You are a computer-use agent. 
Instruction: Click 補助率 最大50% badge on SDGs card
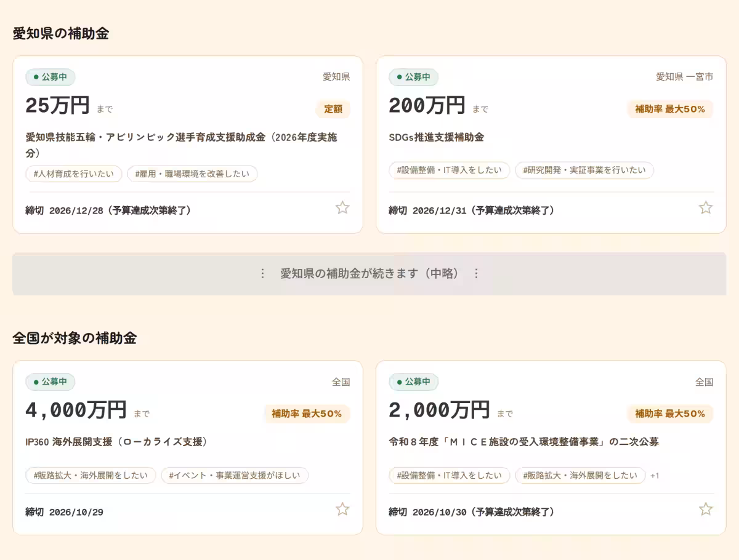click(670, 109)
